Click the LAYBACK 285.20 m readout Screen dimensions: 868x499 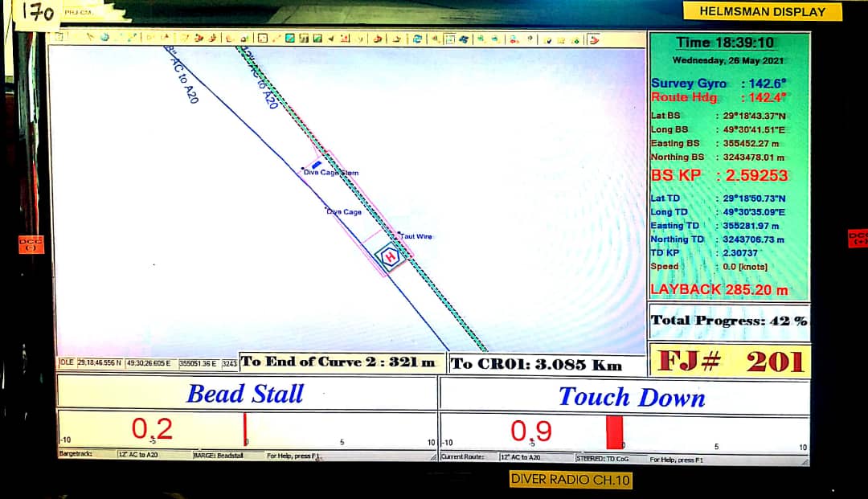click(719, 289)
